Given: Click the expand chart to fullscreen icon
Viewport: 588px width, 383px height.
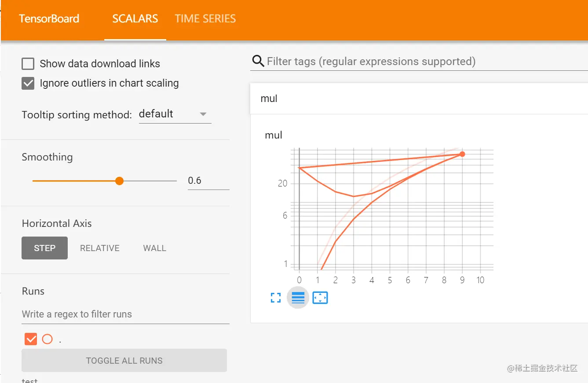Looking at the screenshot, I should (x=276, y=298).
